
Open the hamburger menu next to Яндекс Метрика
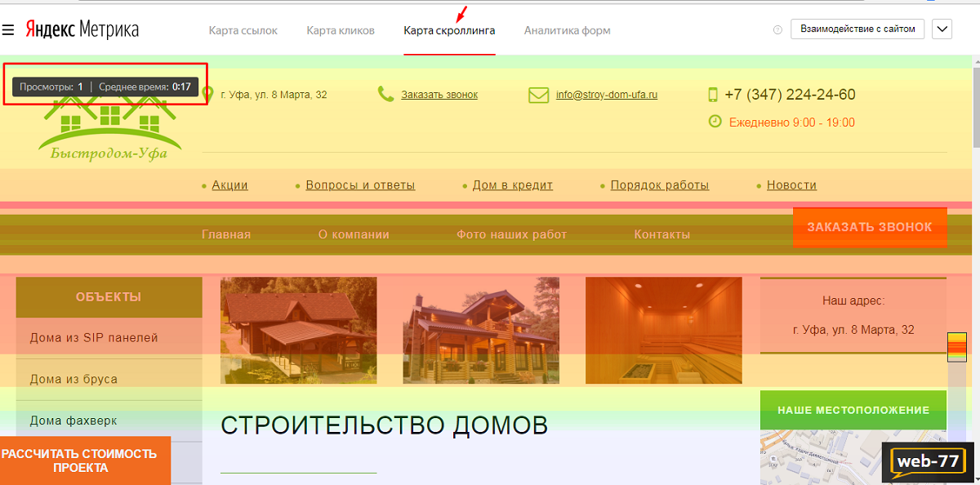point(8,30)
